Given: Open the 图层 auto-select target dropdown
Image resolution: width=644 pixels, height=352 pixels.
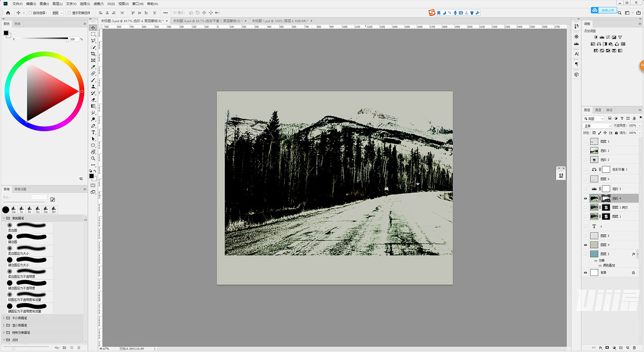Looking at the screenshot, I should 57,13.
